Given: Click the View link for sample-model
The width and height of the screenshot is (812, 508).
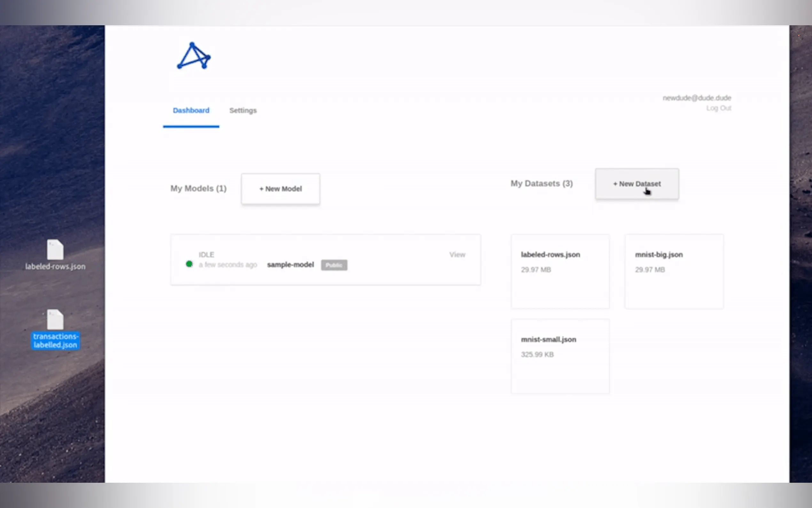Looking at the screenshot, I should [x=457, y=255].
